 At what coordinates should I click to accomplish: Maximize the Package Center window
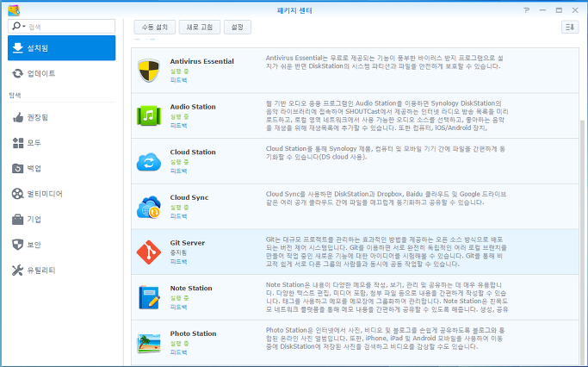(x=559, y=10)
